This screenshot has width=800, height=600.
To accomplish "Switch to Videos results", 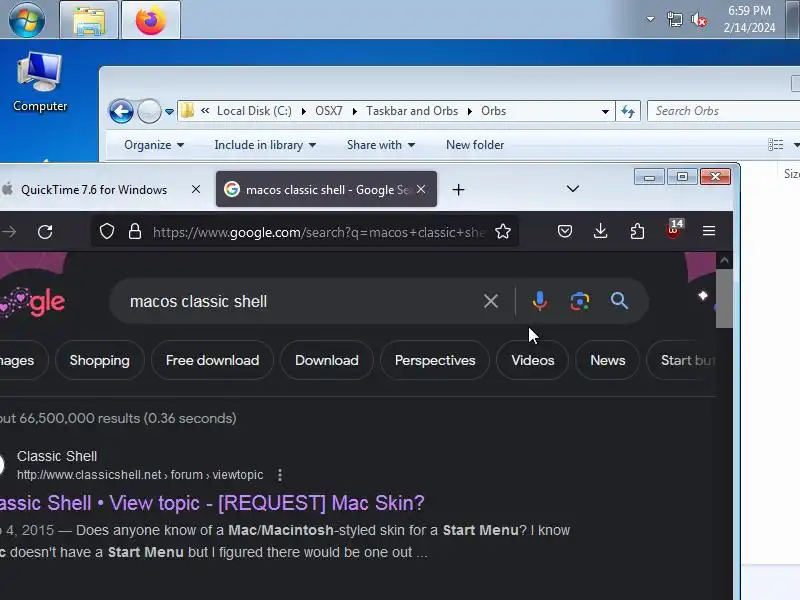I will pos(533,360).
